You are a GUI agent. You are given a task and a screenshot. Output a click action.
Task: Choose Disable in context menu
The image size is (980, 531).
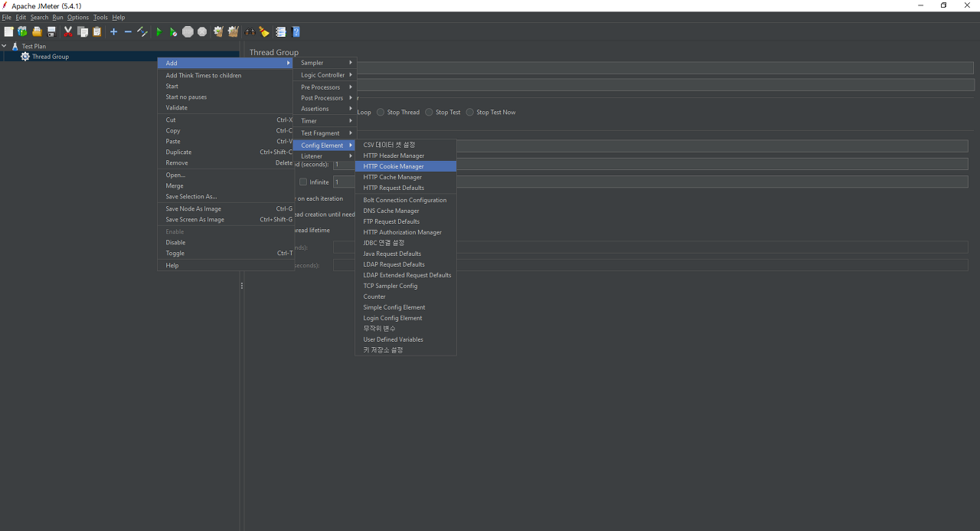point(226,242)
